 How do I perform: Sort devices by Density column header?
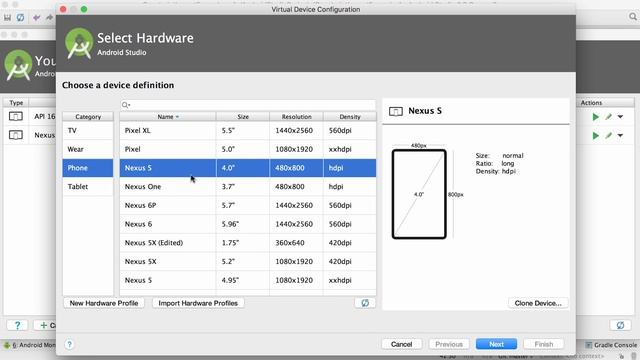(350, 117)
